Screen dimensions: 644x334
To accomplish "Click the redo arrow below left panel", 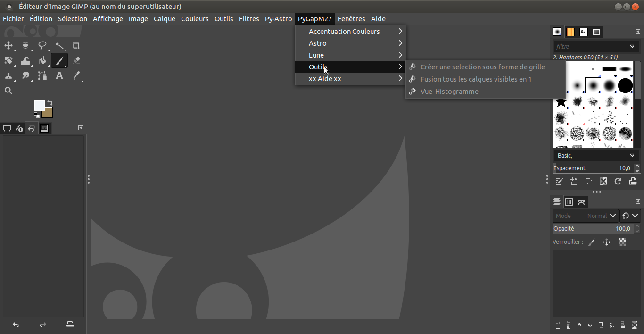I will (x=43, y=325).
